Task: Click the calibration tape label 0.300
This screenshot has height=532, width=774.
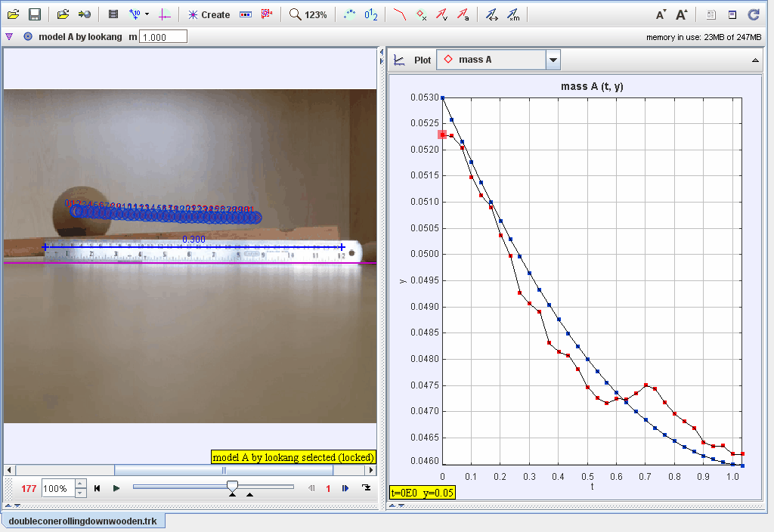Action: tap(193, 240)
